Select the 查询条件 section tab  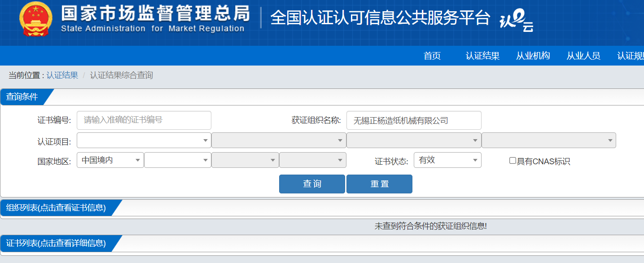22,97
